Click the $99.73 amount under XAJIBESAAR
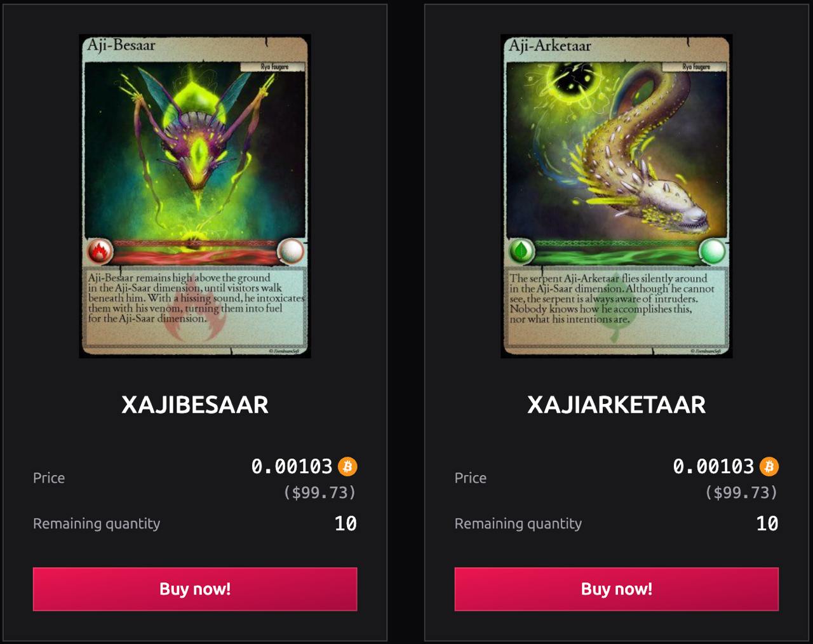This screenshot has width=813, height=644. (x=320, y=493)
